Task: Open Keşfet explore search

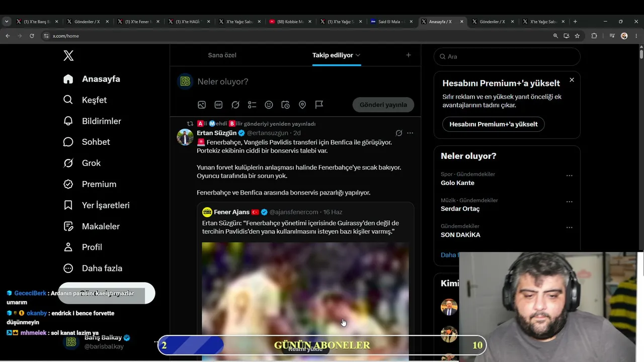Action: coord(85,100)
